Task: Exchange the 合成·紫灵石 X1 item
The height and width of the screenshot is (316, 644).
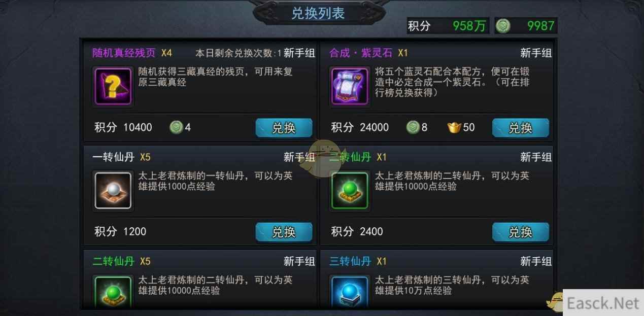Action: (521, 128)
